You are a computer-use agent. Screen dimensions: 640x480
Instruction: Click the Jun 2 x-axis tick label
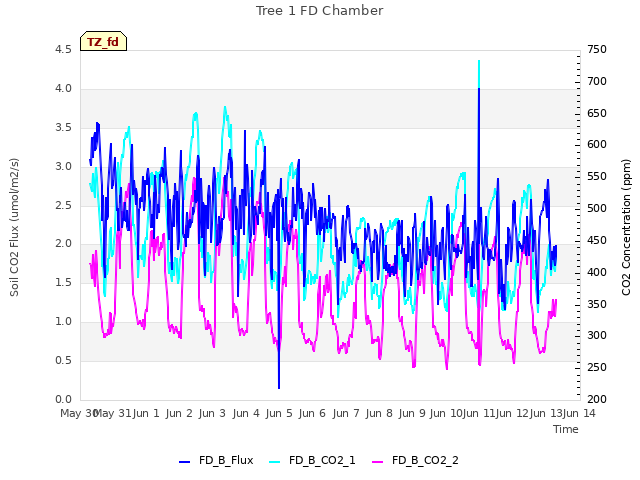tap(179, 413)
